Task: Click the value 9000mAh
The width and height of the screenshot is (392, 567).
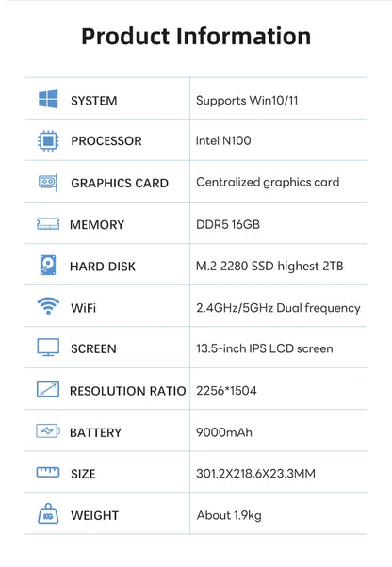Action: coord(224,432)
